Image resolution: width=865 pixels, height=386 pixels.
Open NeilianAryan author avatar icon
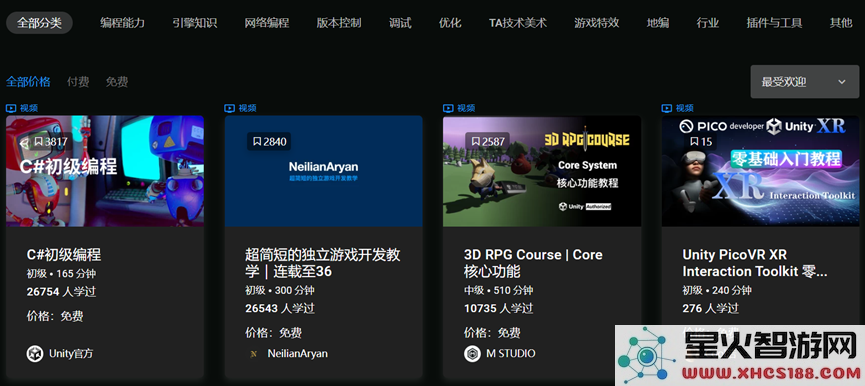pos(253,354)
